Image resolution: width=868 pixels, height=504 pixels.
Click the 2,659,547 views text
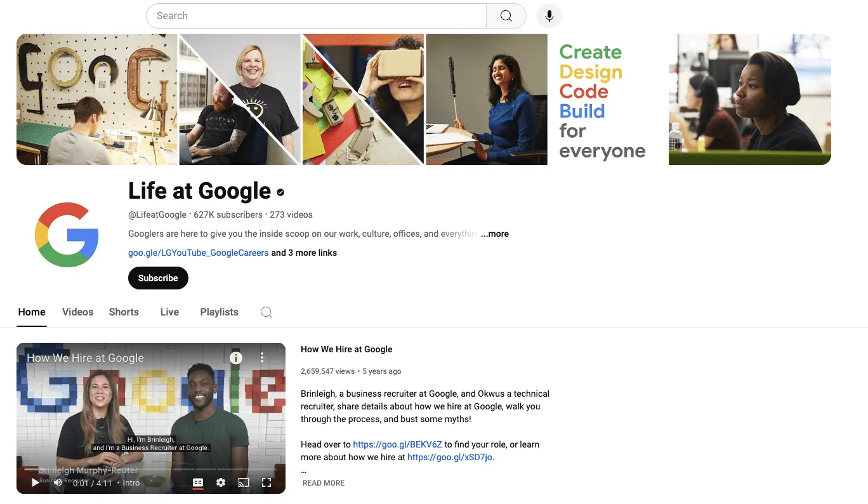[327, 371]
